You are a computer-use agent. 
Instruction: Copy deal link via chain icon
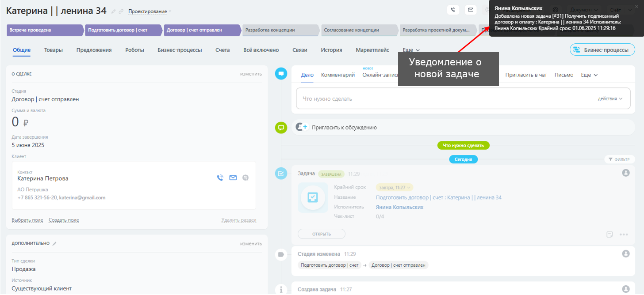coord(121,11)
